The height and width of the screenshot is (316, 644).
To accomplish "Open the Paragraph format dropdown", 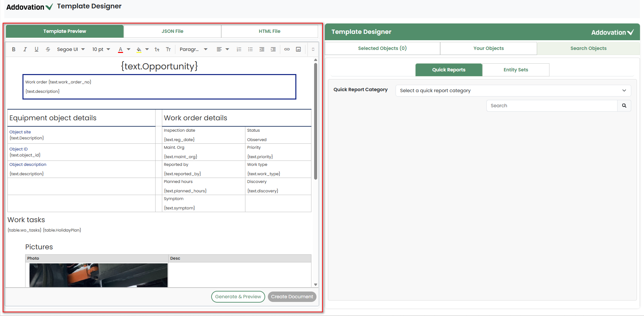I will (x=193, y=49).
